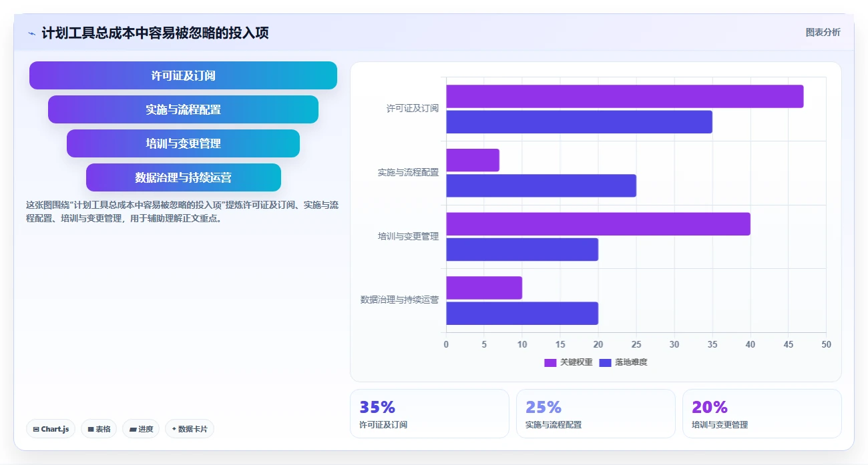Click the 关键权重 bar for 培训与变更管理
Image resolution: width=868 pixels, height=465 pixels.
click(x=598, y=223)
